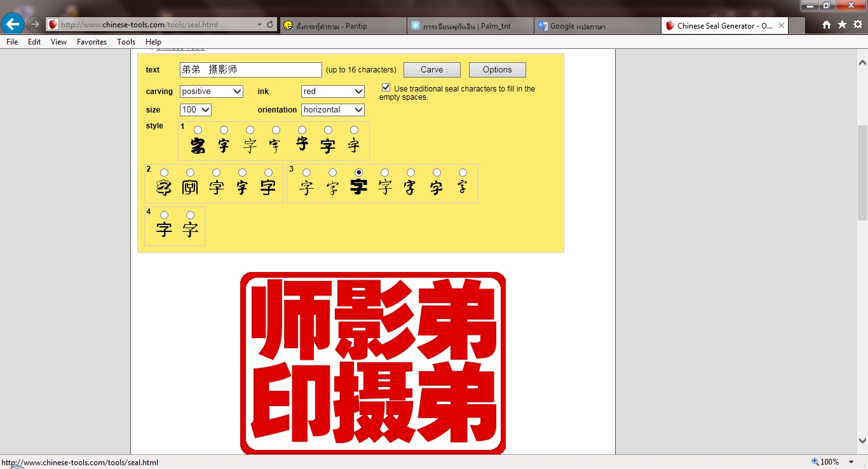Screen dimensions: 868x469
Task: Go back with the browser Back arrow
Action: (13, 25)
